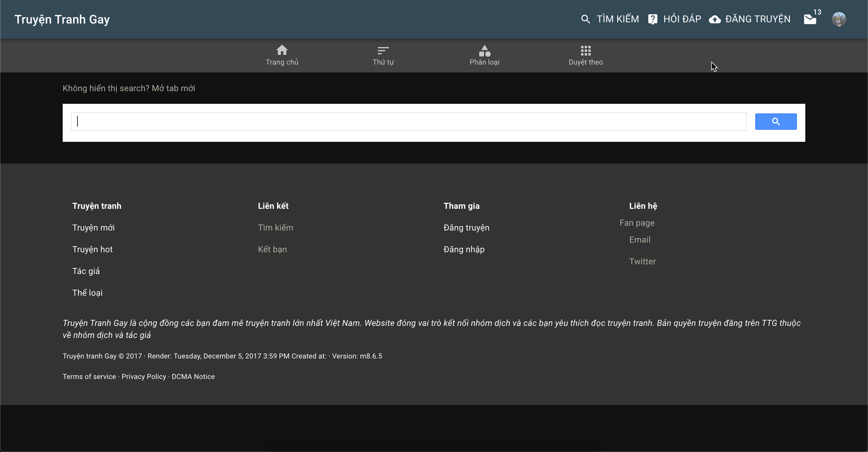Open the Truyện mới footer link
The image size is (868, 452).
tap(93, 228)
